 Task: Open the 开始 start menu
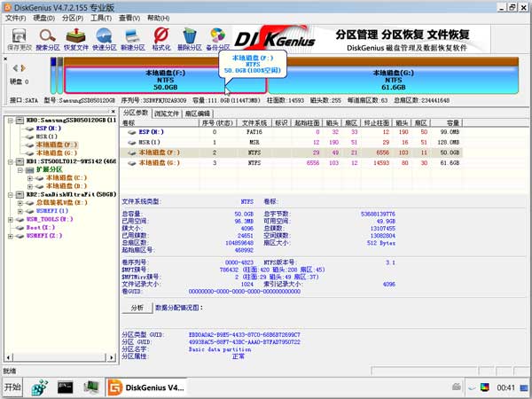click(x=12, y=387)
